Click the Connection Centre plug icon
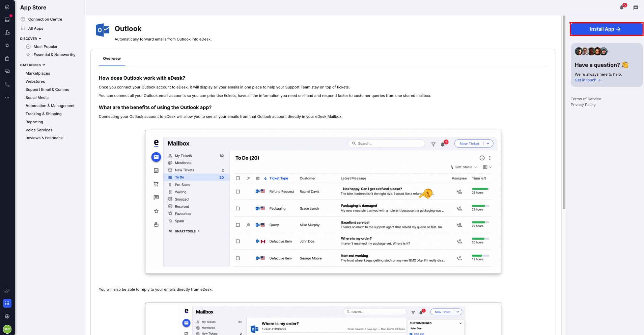This screenshot has height=335, width=644. (23, 19)
